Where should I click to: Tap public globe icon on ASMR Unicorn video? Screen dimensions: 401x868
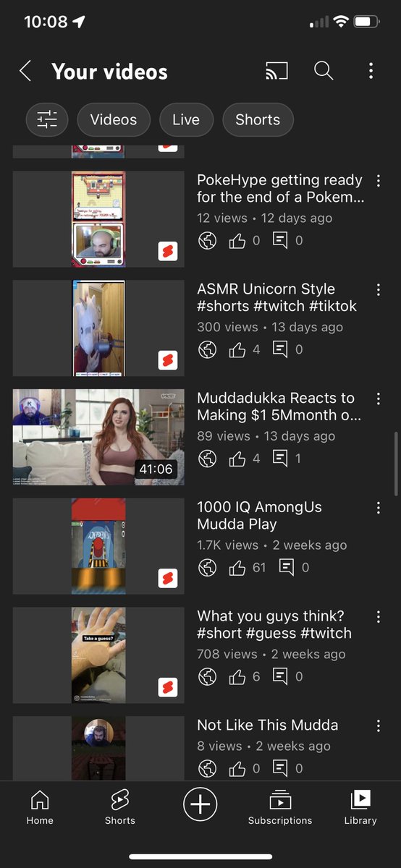pyautogui.click(x=208, y=350)
